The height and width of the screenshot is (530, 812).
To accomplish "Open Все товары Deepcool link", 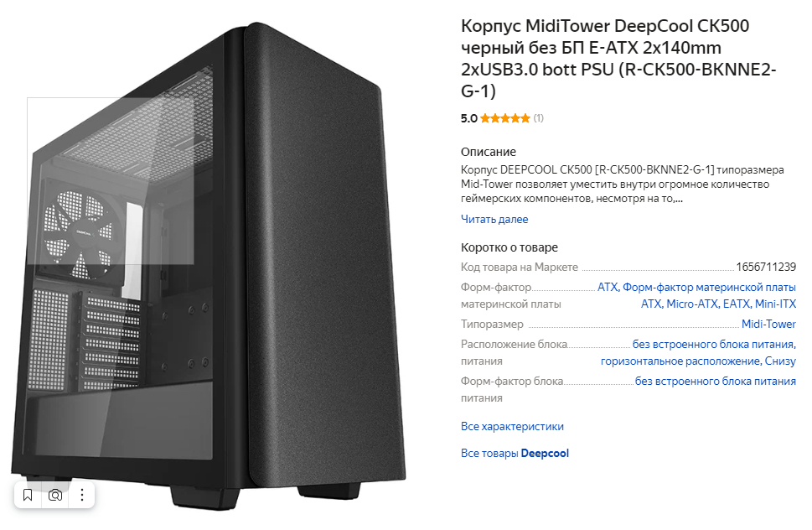I will (x=515, y=454).
